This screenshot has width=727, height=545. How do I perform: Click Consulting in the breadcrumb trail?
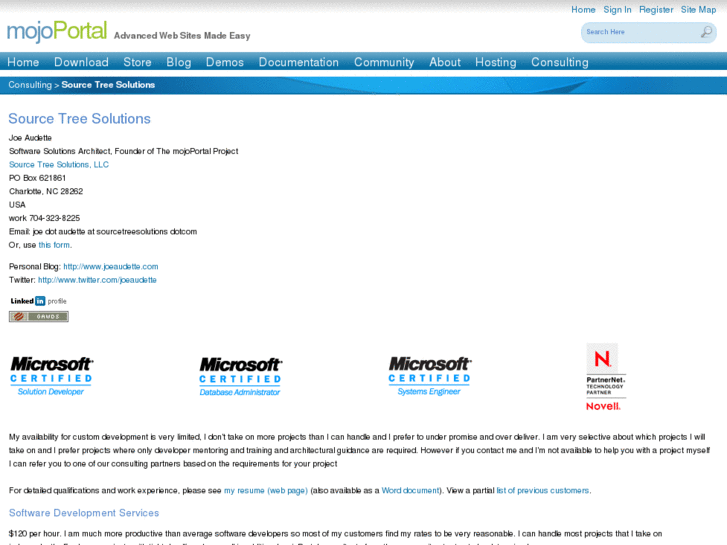click(30, 85)
